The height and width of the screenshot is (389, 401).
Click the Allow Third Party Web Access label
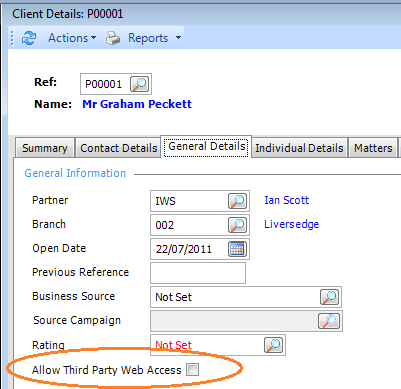pyautogui.click(x=107, y=370)
